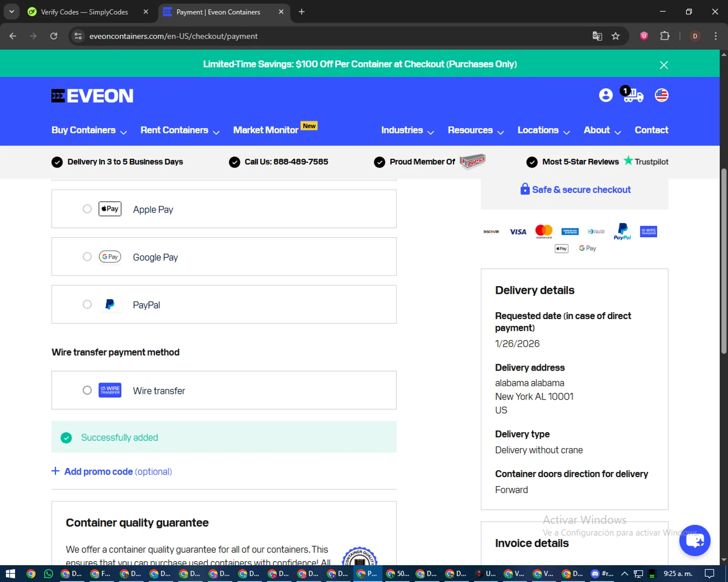This screenshot has height=582, width=728.
Task: Switch to Verify Codes SimplyCodes tab
Action: point(84,12)
